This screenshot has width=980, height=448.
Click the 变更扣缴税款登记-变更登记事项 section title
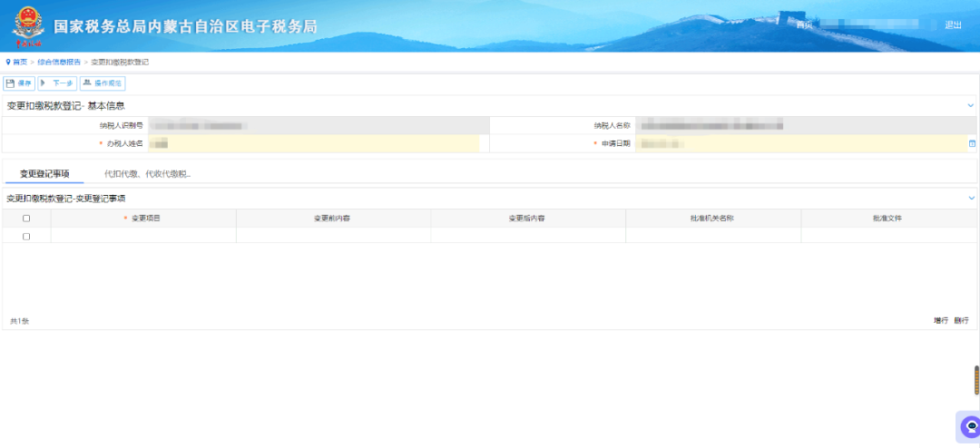65,198
